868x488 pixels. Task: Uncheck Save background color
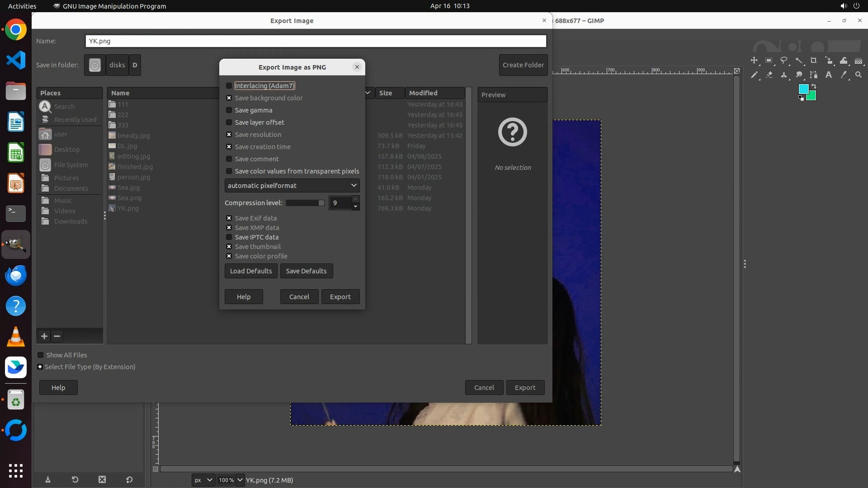pyautogui.click(x=229, y=98)
